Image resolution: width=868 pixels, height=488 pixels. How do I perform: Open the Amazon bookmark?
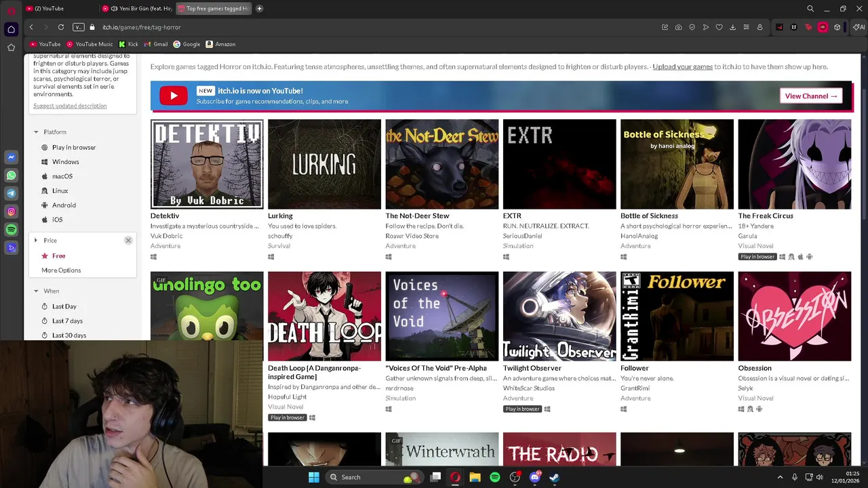pos(220,44)
